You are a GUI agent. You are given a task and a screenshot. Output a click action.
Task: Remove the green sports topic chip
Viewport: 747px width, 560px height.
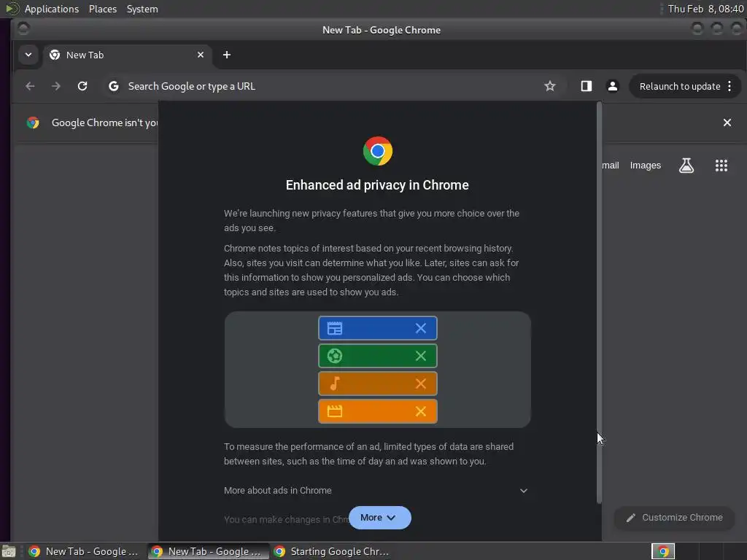click(x=421, y=356)
